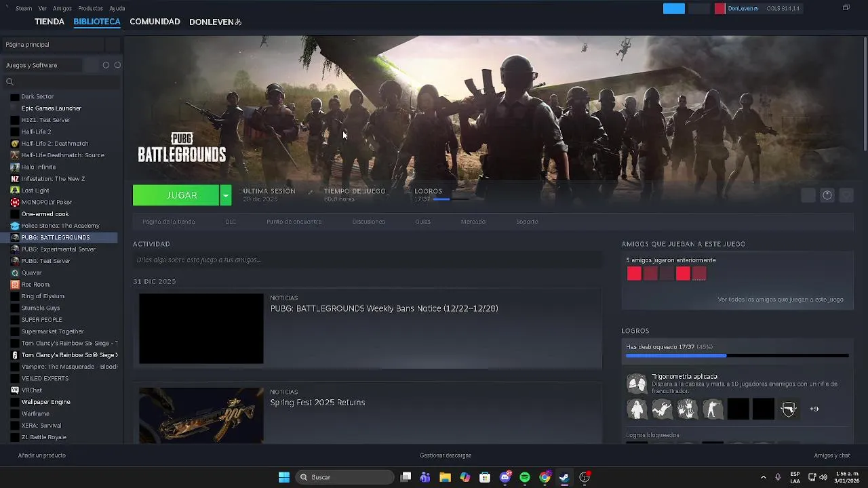Click the Task View taskbar icon

(406, 477)
